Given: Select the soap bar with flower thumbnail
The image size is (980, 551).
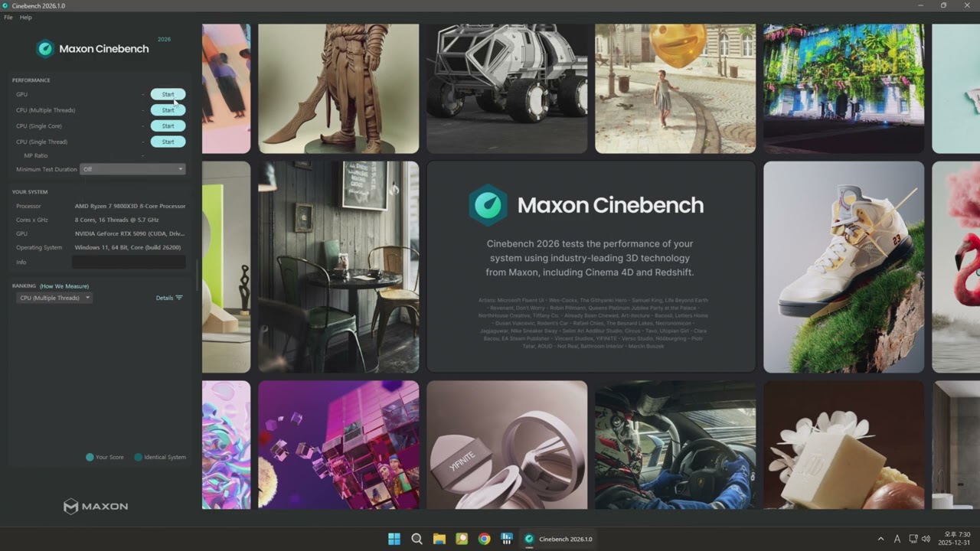Looking at the screenshot, I should pyautogui.click(x=844, y=445).
